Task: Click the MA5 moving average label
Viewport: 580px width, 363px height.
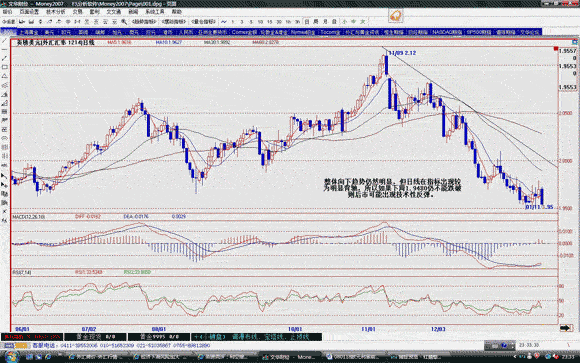Action: tap(119, 43)
